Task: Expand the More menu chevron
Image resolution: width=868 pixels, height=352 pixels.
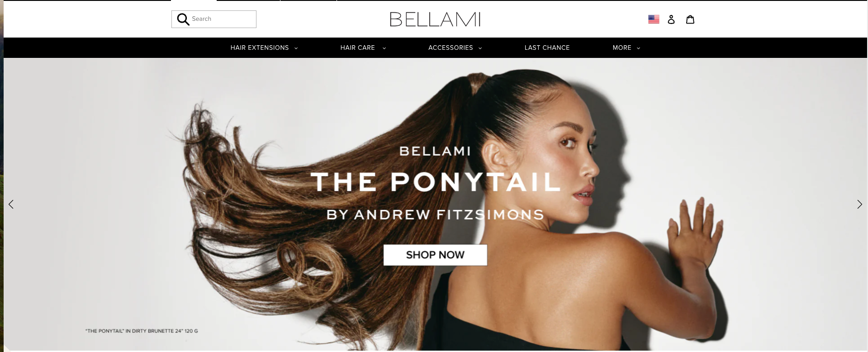Action: [x=638, y=48]
